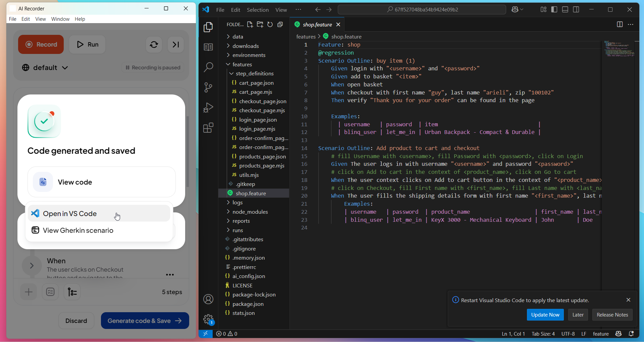Skip to end in the AI Recorder toolbar
The image size is (644, 342).
coord(175,45)
